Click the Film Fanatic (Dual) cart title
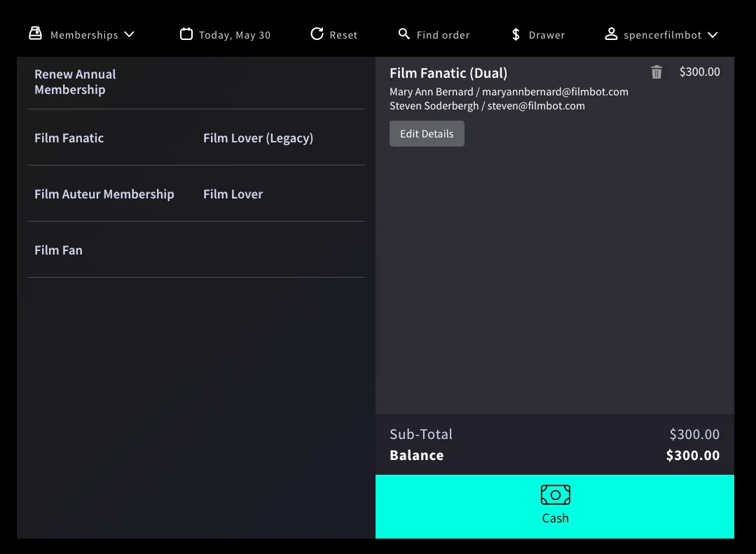Image resolution: width=756 pixels, height=554 pixels. 448,73
